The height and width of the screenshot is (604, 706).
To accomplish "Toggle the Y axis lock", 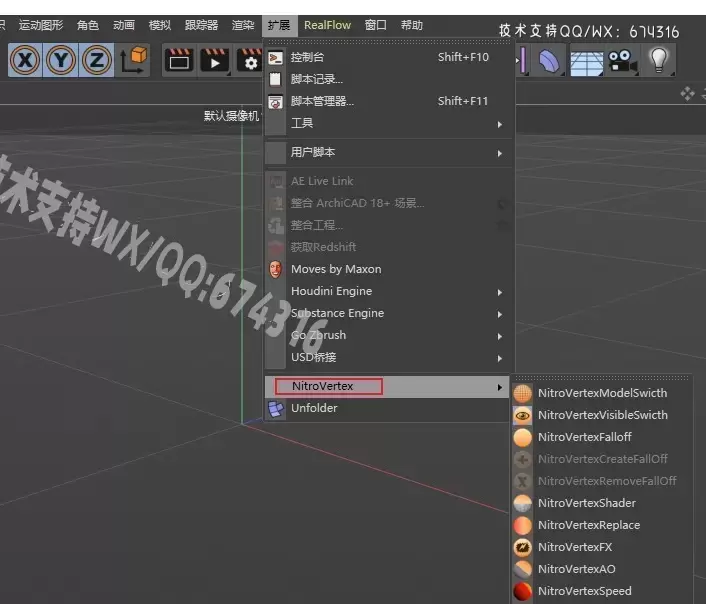I will point(60,60).
